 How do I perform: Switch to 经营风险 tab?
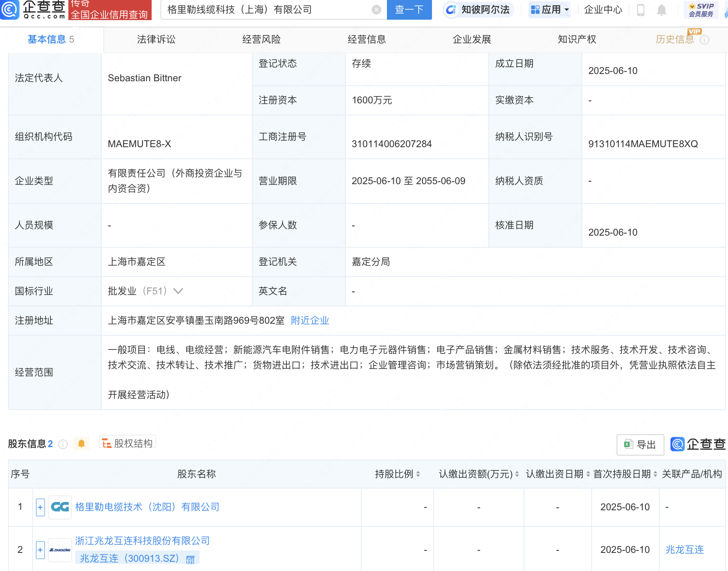tap(261, 39)
